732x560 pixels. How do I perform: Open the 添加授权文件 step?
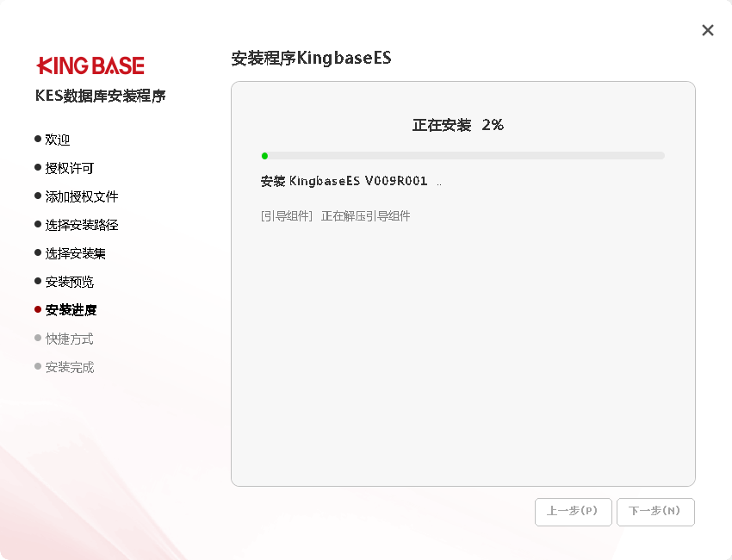coord(82,196)
